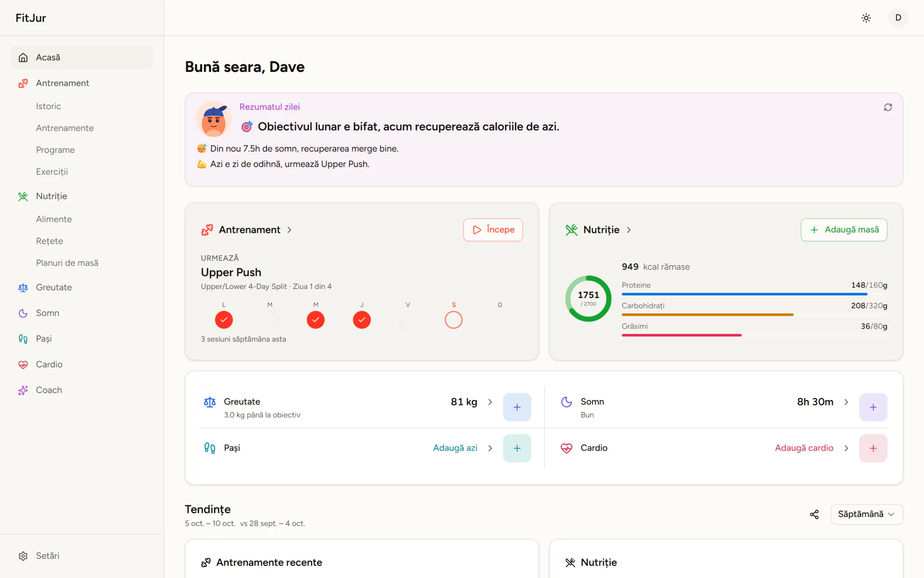The width and height of the screenshot is (924, 578).
Task: Click the utensils icon in Nutriție card
Action: pyautogui.click(x=572, y=230)
